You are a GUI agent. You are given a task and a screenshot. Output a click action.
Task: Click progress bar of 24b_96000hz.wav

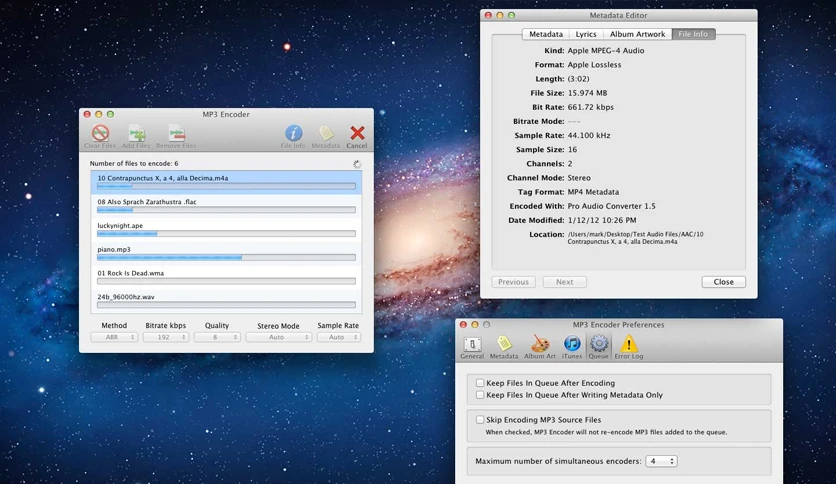(x=226, y=305)
